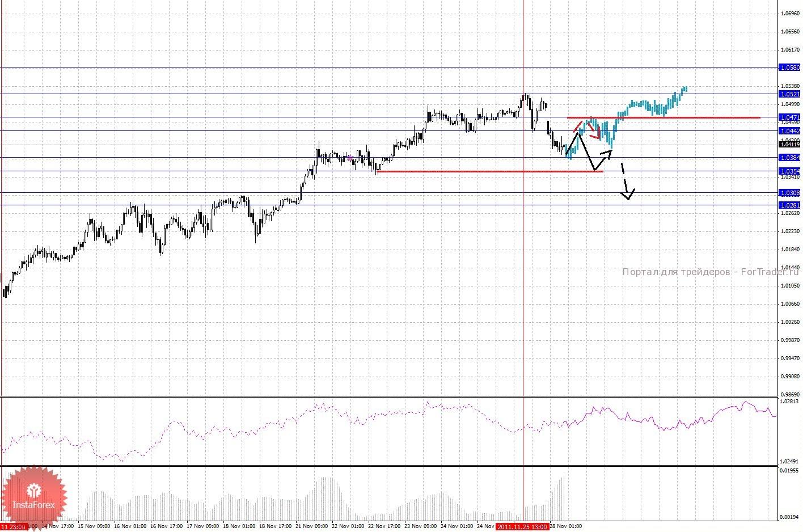Screen dimensions: 803x532
Task: Pick the 17 Nov 09:00 time label
Action: point(204,527)
